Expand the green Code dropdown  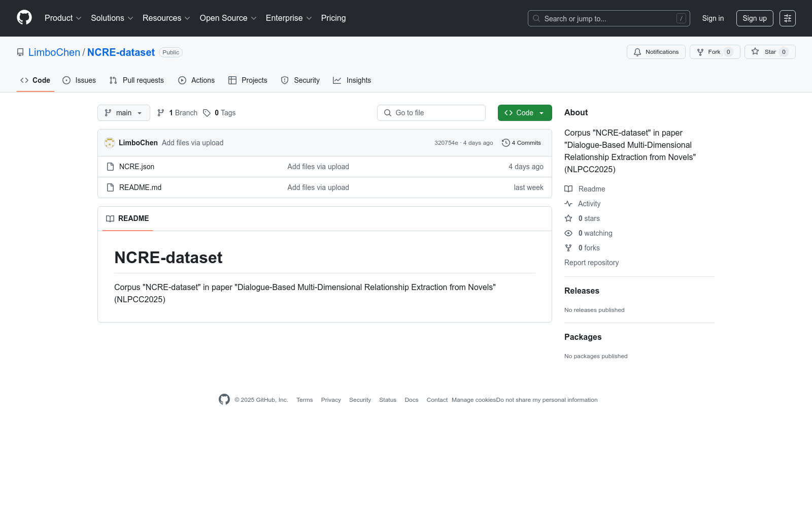pyautogui.click(x=524, y=113)
